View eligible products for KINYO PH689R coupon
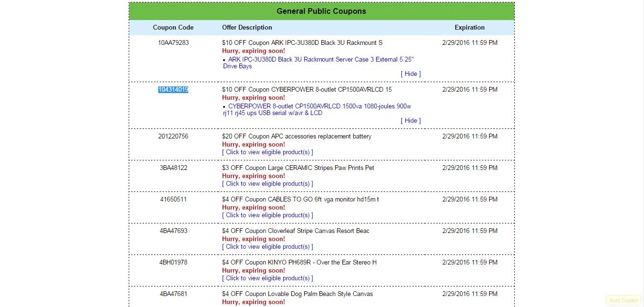644x307 pixels. pyautogui.click(x=267, y=278)
